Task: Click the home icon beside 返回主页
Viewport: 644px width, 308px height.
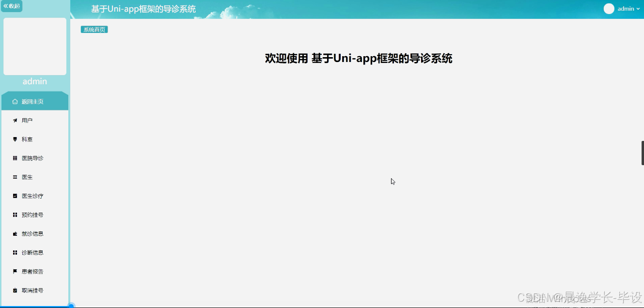Action: point(15,101)
